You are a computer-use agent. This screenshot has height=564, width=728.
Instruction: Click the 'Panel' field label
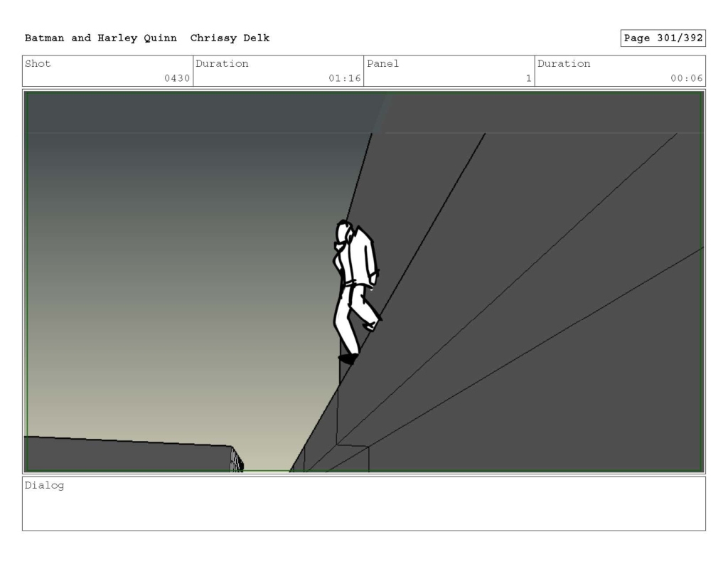pyautogui.click(x=382, y=63)
